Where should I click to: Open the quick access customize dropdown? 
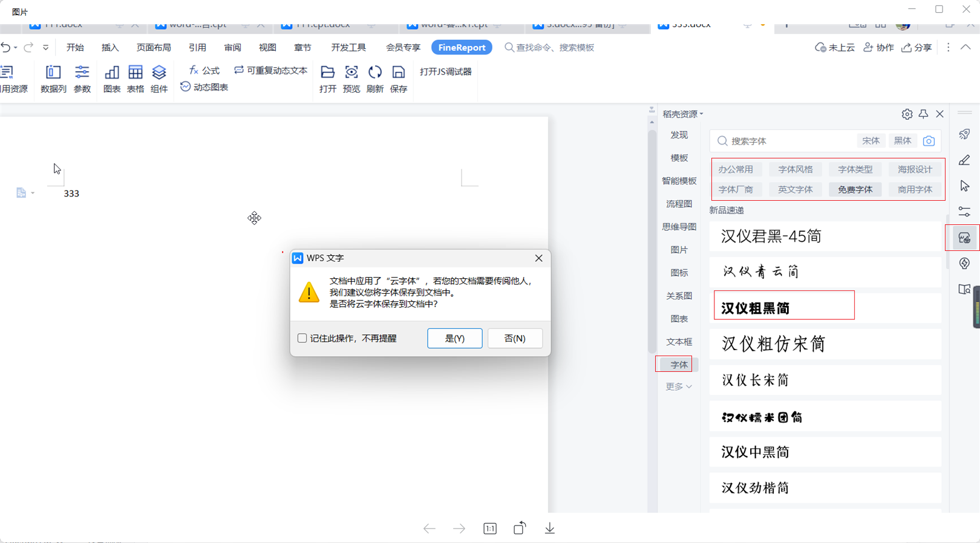click(x=45, y=47)
